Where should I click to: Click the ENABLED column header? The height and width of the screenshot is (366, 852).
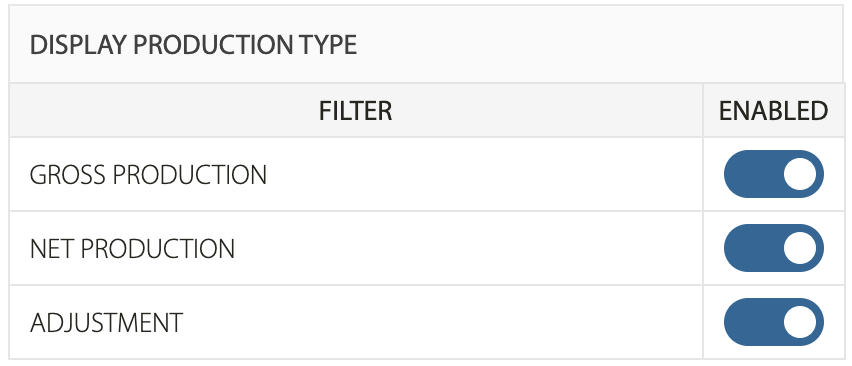774,111
